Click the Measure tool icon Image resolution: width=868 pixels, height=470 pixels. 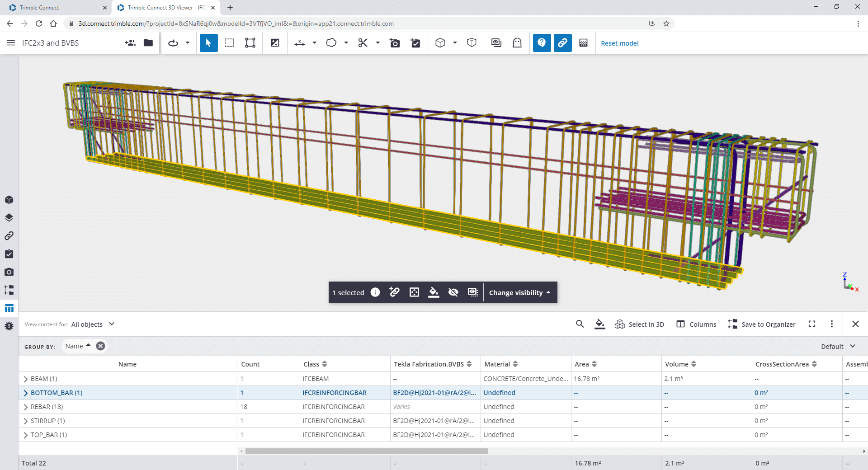[x=299, y=43]
